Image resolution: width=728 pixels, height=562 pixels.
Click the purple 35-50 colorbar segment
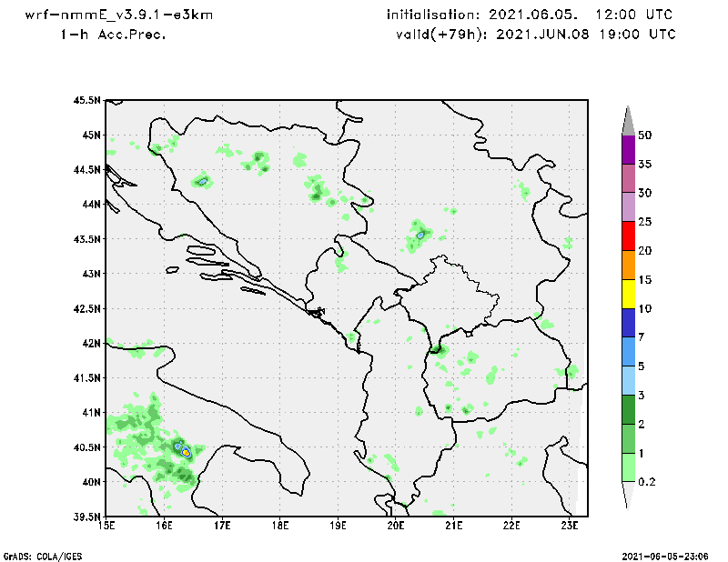point(628,149)
